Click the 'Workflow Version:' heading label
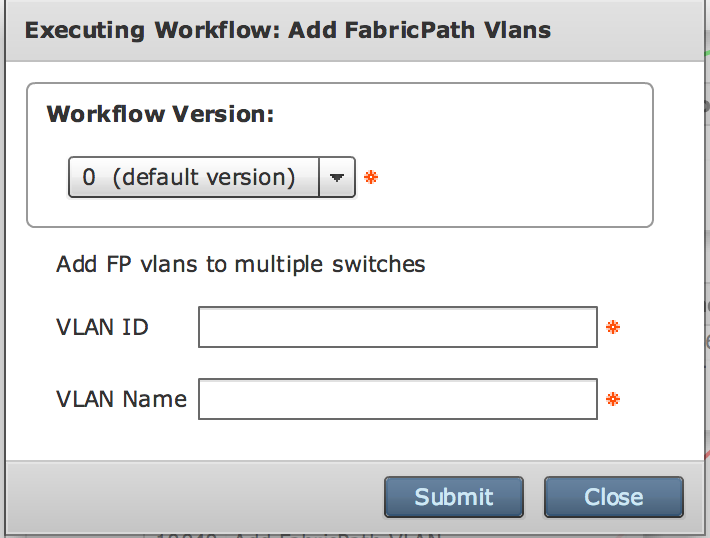This screenshot has width=710, height=538. tap(160, 114)
